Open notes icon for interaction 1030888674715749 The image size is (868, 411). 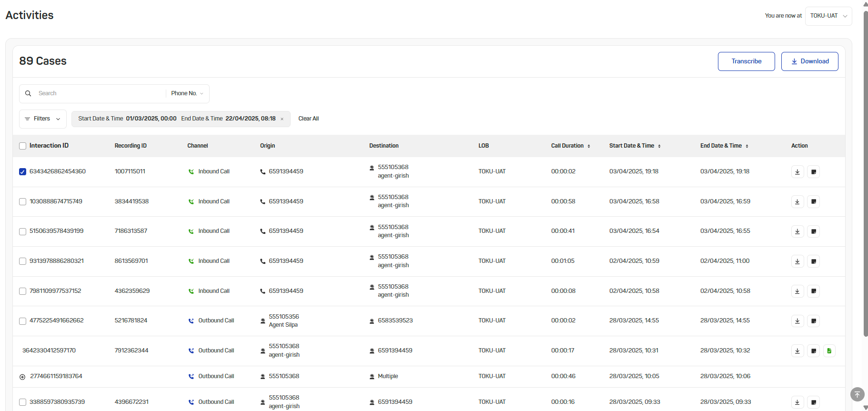(x=814, y=202)
